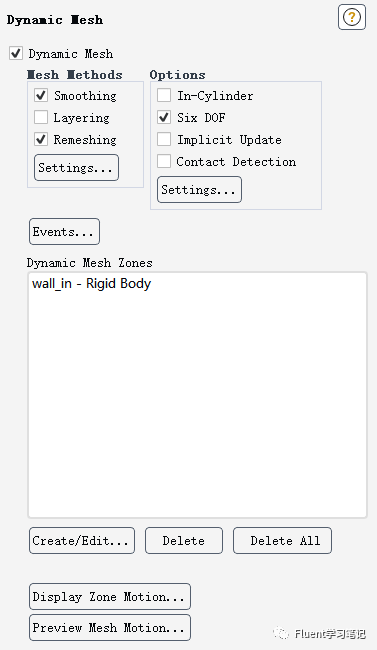The image size is (377, 650).
Task: Click the WeChat logo watermark icon
Action: tap(281, 633)
